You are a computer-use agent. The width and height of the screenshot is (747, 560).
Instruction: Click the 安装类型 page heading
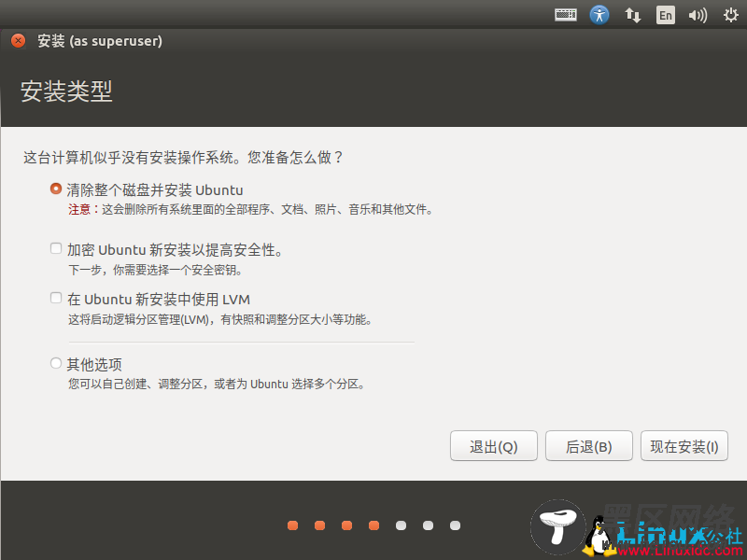tap(66, 91)
